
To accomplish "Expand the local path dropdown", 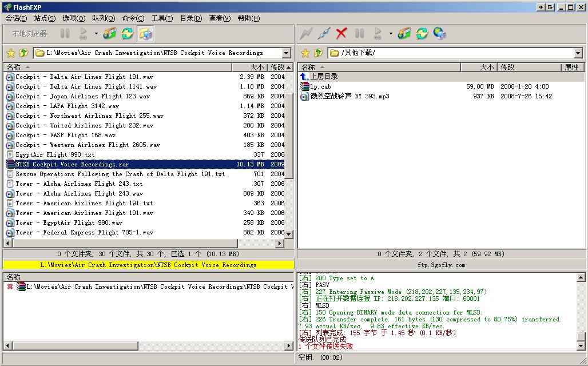I will point(287,53).
